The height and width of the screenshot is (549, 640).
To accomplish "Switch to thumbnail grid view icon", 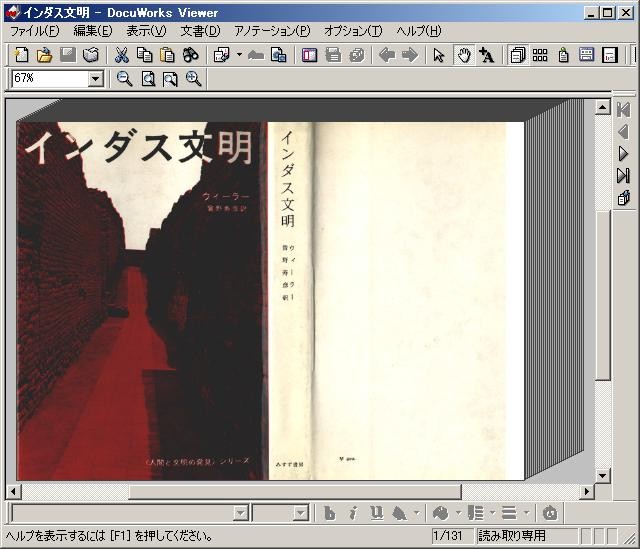I will [x=540, y=55].
